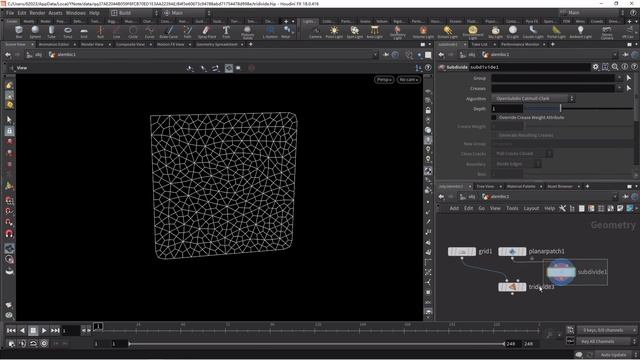Select the Box shelf tool
The height and width of the screenshot is (360, 640).
coord(19,31)
